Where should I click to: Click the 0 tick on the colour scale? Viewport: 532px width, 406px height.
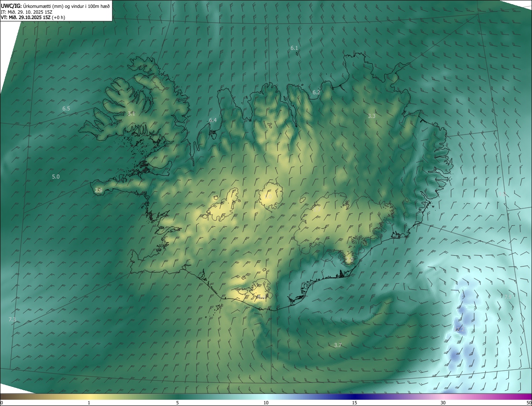tap(2, 403)
